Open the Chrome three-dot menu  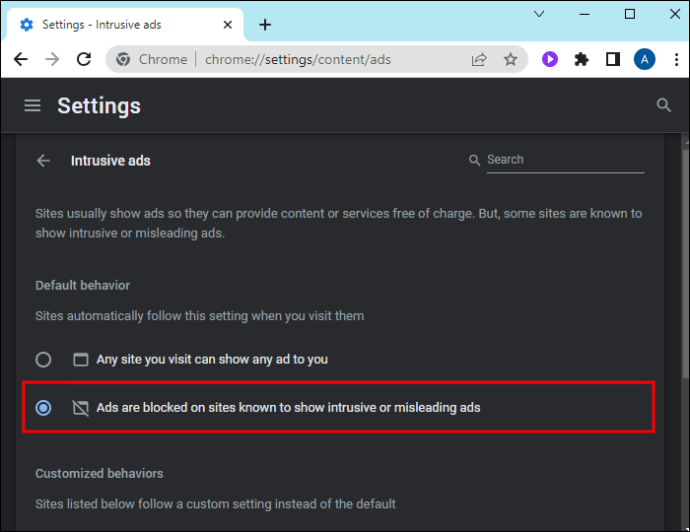pos(673,60)
